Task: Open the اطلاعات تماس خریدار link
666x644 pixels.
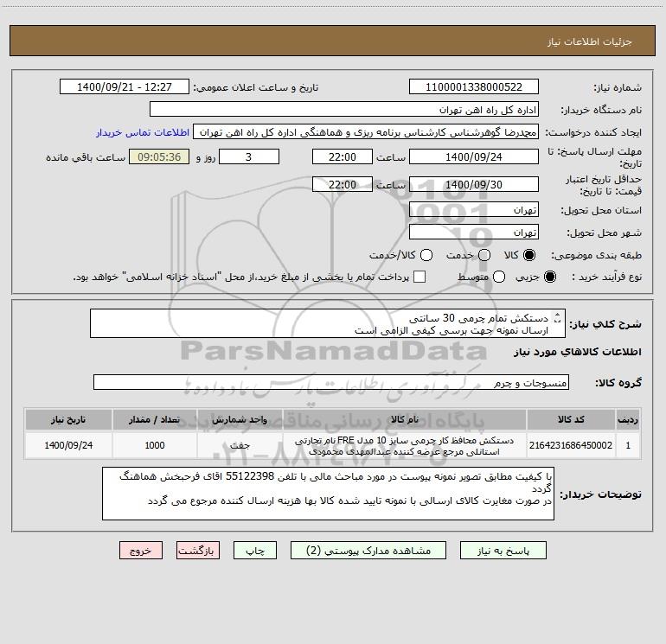Action: [143, 132]
